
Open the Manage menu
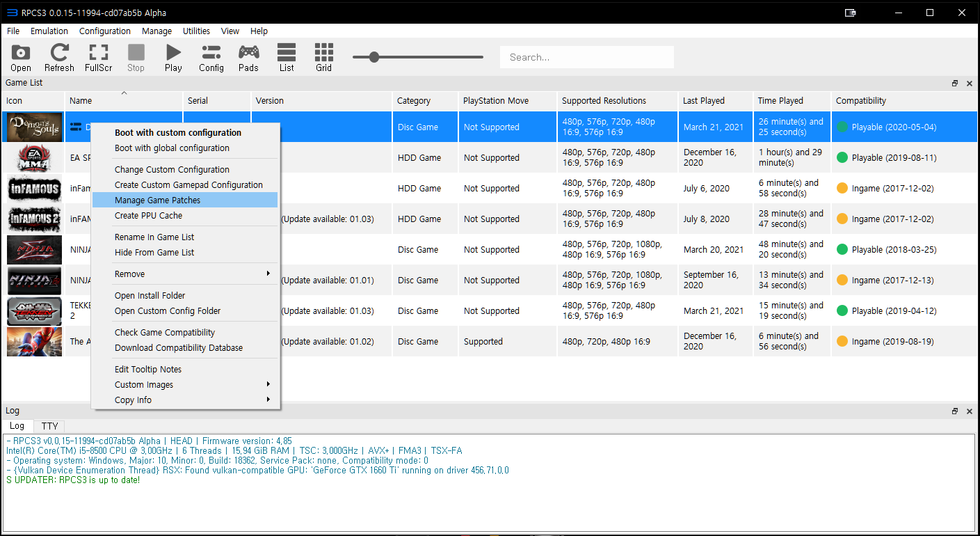(x=156, y=31)
